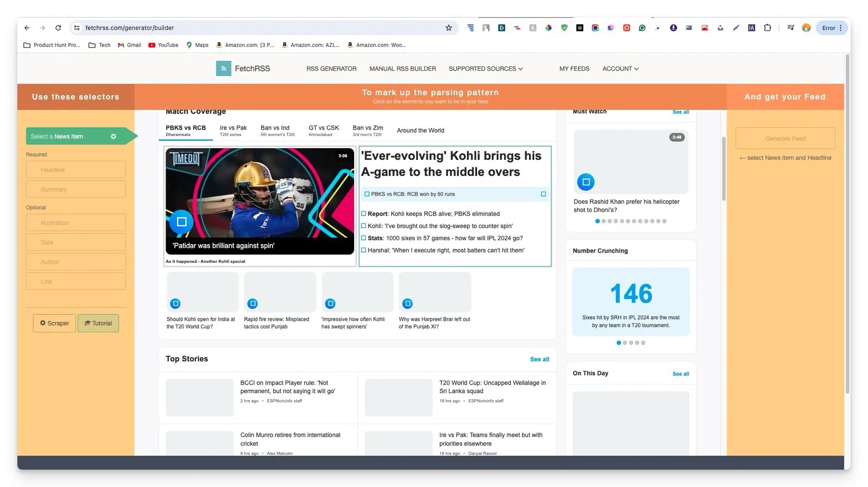The width and height of the screenshot is (868, 487).
Task: Open the Amazon.com: Woo... bookmark
Action: tap(377, 45)
